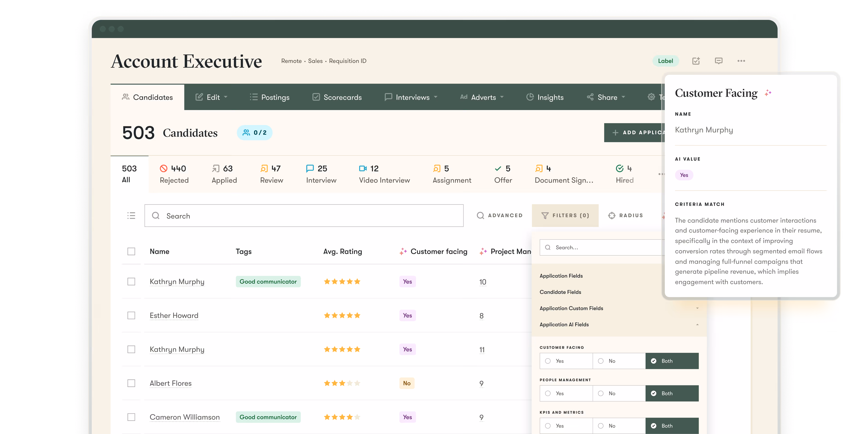Click the list view icon left of Search
The height and width of the screenshot is (434, 868).
pos(131,216)
